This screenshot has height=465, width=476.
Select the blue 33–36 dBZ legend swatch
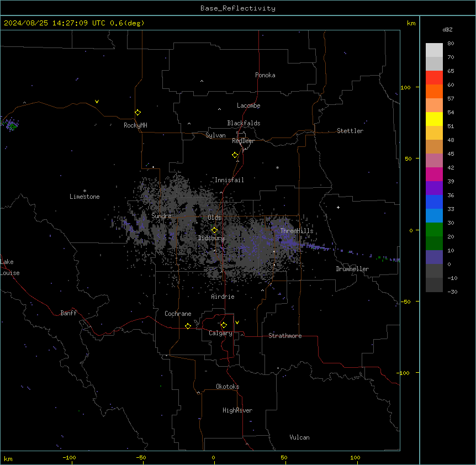click(x=434, y=202)
